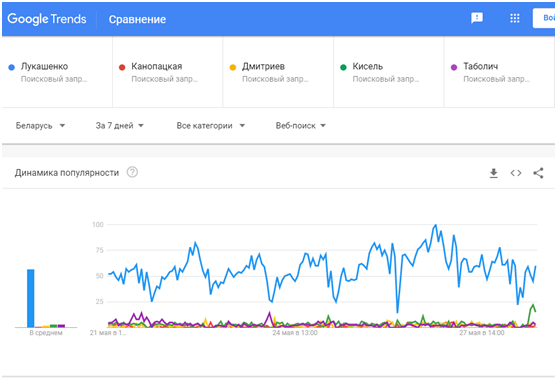Open the send feedback icon

(477, 18)
